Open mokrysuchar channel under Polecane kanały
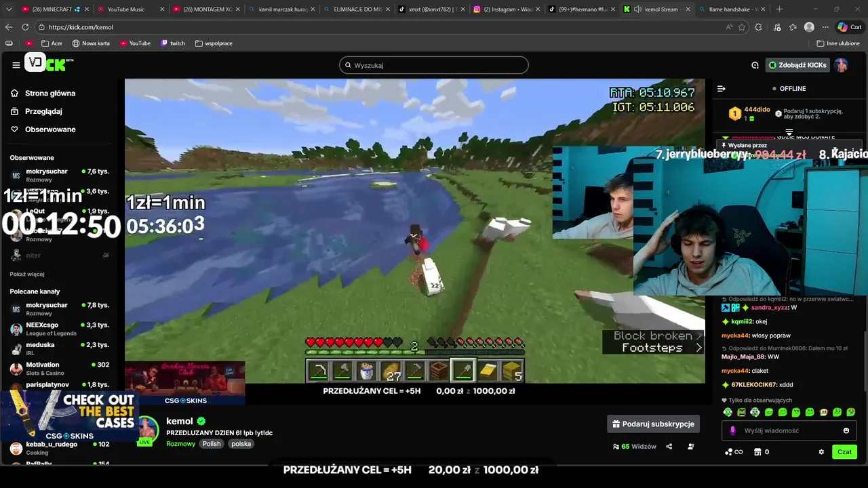Image resolution: width=868 pixels, height=488 pixels. (x=60, y=309)
